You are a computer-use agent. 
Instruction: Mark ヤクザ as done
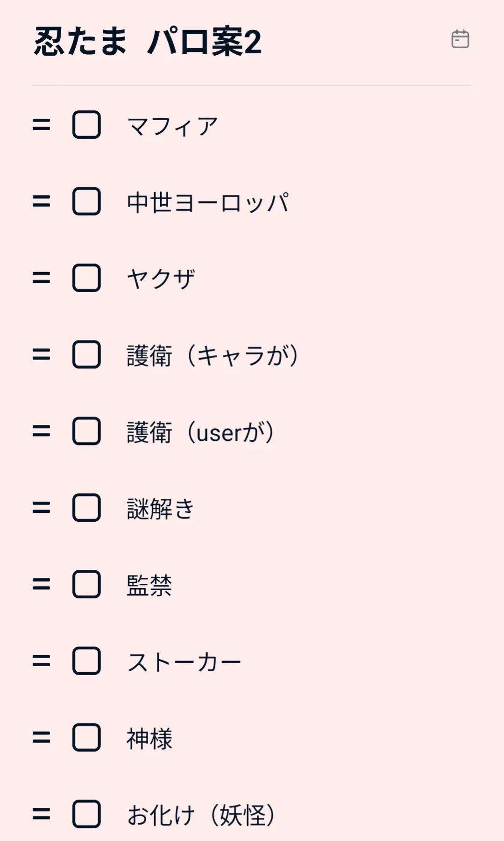point(86,278)
